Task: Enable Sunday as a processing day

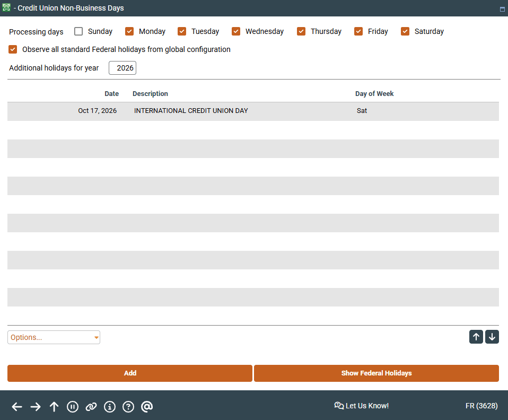Action: tap(79, 31)
